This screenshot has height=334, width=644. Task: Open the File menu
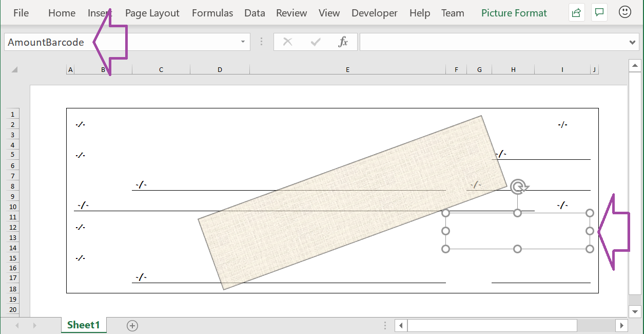[x=21, y=13]
